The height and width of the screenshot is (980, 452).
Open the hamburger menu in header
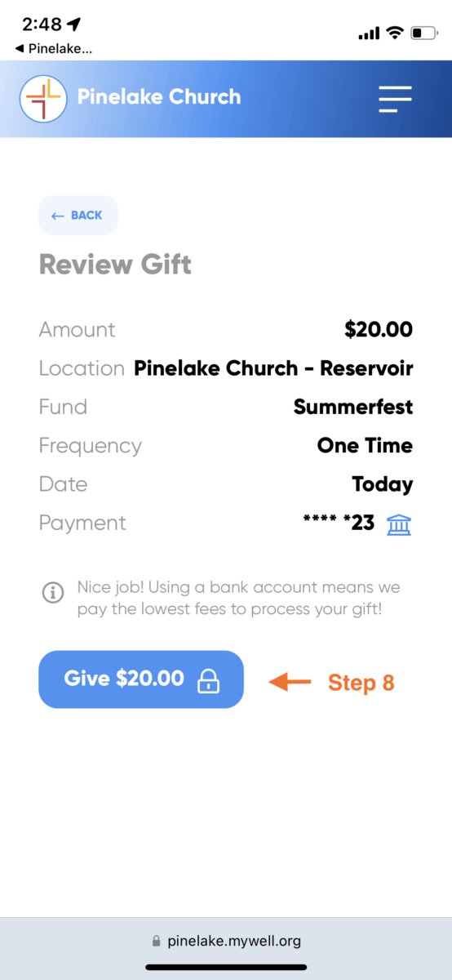coord(395,99)
